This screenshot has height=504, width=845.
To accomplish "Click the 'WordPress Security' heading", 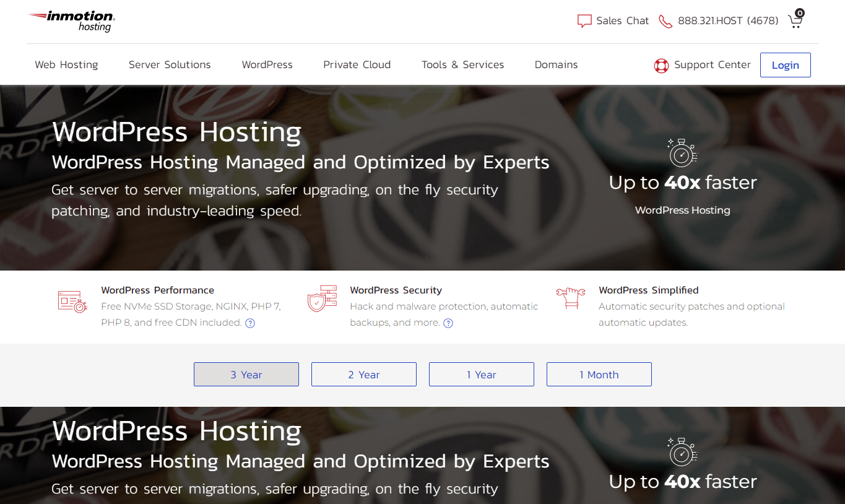I will tap(396, 290).
